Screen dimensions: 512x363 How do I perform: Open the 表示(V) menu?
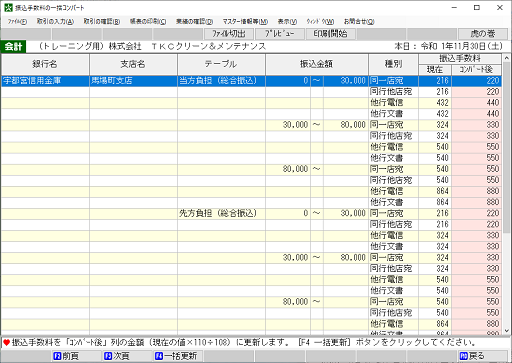(x=287, y=22)
